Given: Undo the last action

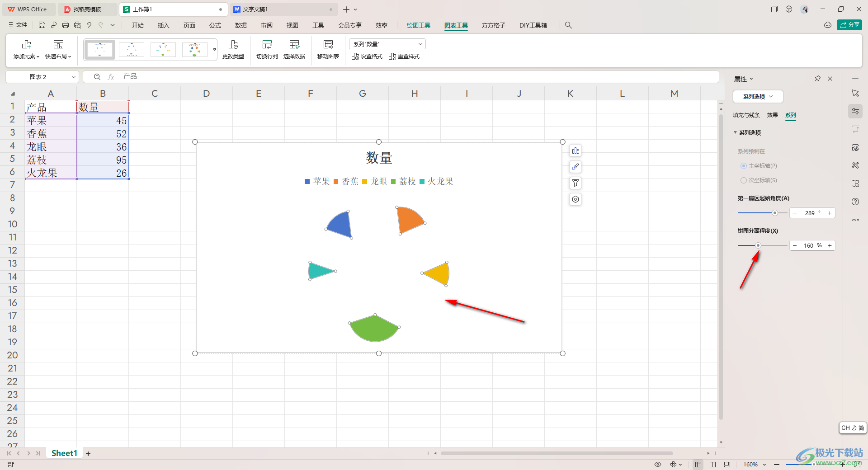Looking at the screenshot, I should click(x=89, y=25).
